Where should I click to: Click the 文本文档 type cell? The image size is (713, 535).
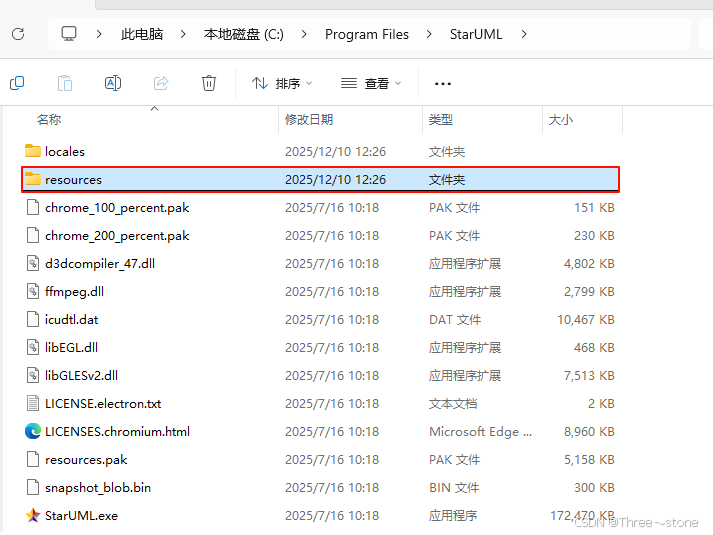point(453,404)
